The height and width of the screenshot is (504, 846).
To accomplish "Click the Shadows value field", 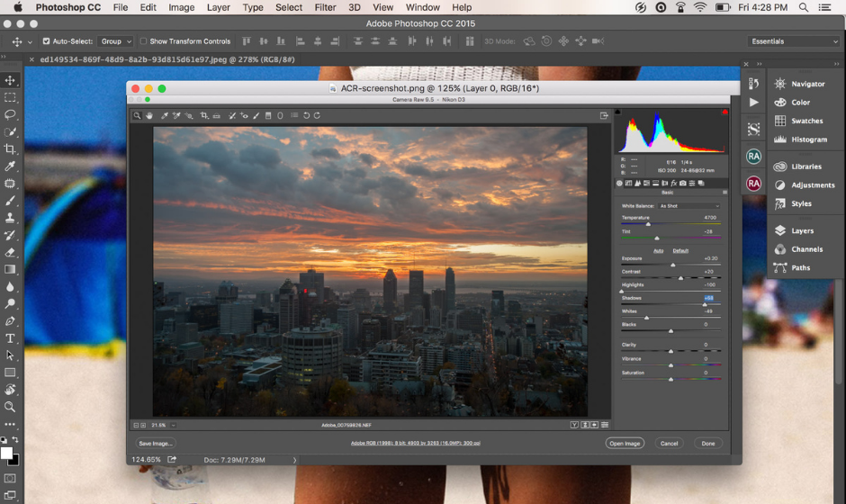I will 708,298.
